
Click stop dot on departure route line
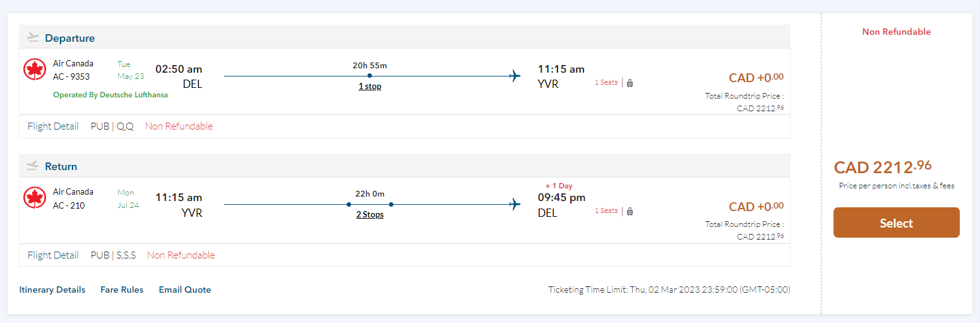(369, 76)
